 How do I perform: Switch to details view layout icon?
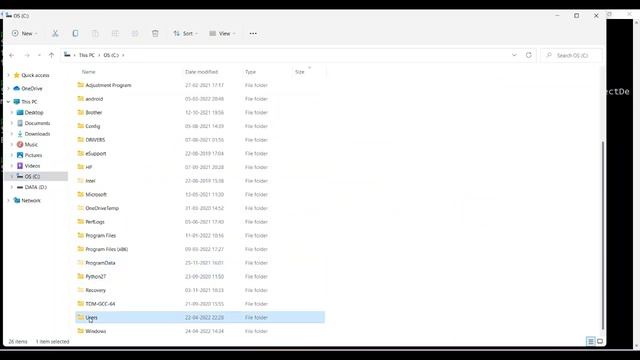coord(591,341)
